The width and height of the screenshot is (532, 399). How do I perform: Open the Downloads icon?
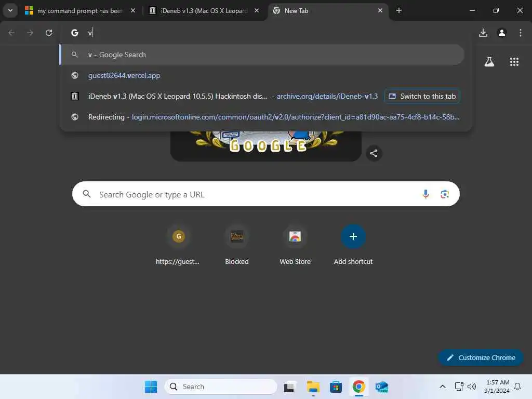[x=483, y=33]
